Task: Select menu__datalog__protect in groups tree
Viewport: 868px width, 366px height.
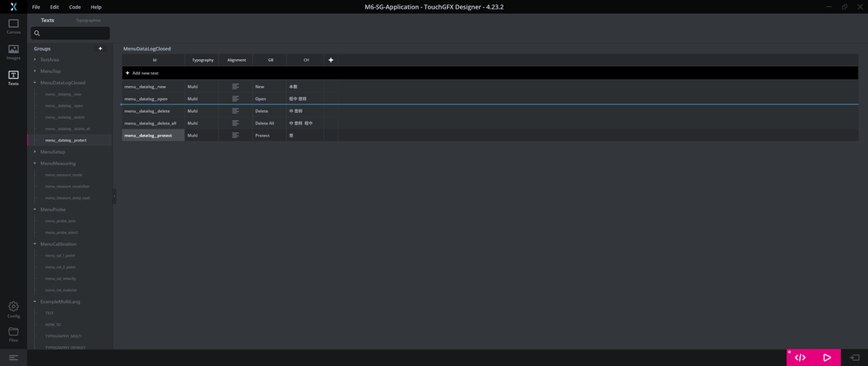Action: tap(66, 140)
